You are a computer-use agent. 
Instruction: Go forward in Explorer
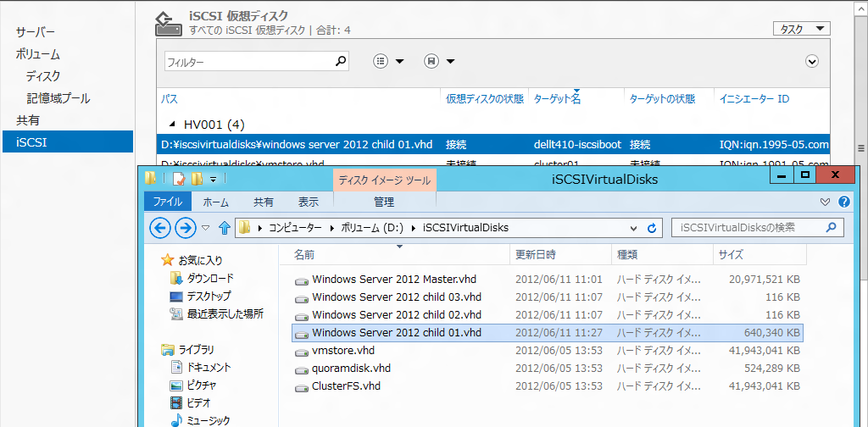pos(186,227)
